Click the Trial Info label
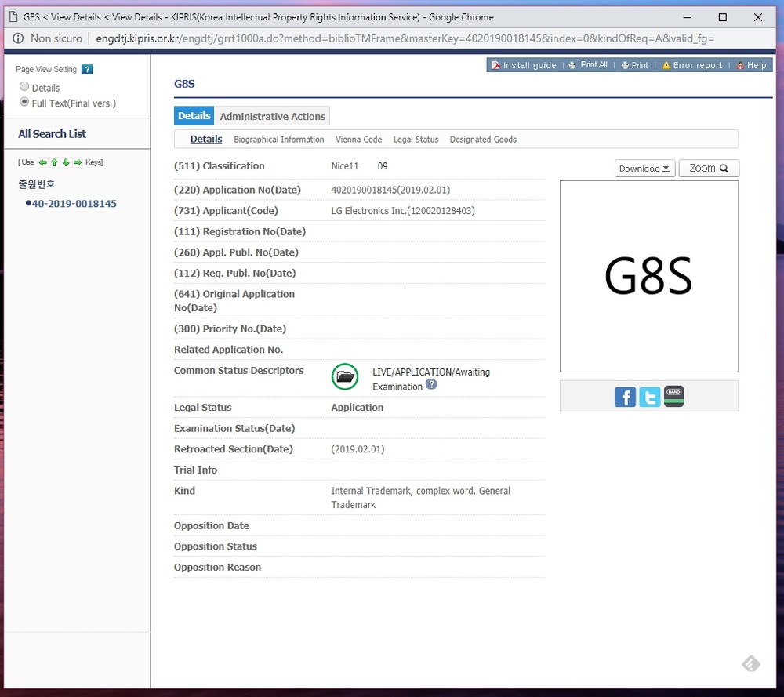Viewport: 784px width, 697px height. (195, 470)
